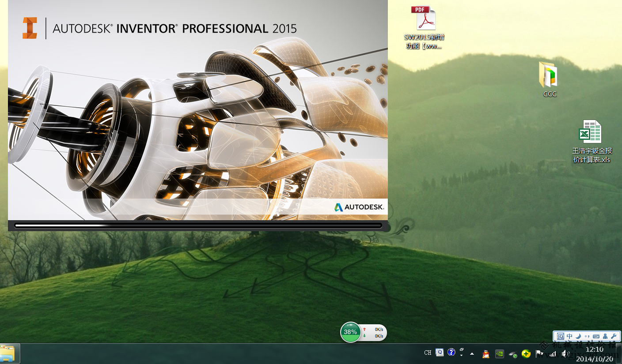Open the QQ penguin tray icon
The image size is (622, 364).
pos(486,353)
